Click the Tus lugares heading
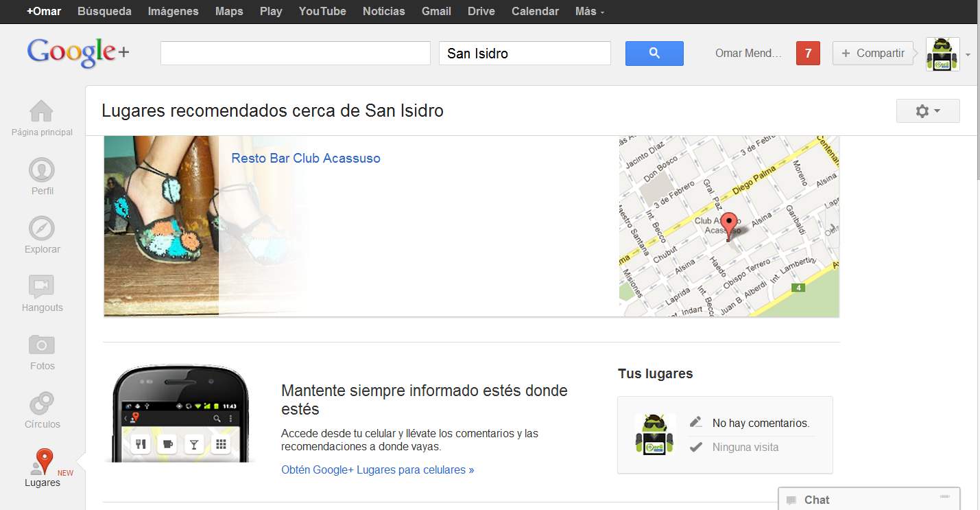The height and width of the screenshot is (510, 980). [x=655, y=374]
